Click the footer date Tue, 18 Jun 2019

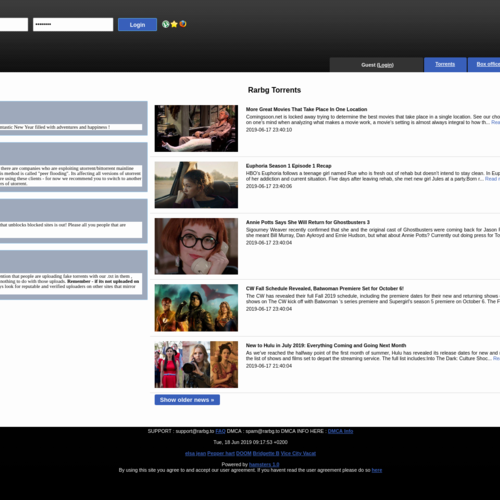[250, 442]
